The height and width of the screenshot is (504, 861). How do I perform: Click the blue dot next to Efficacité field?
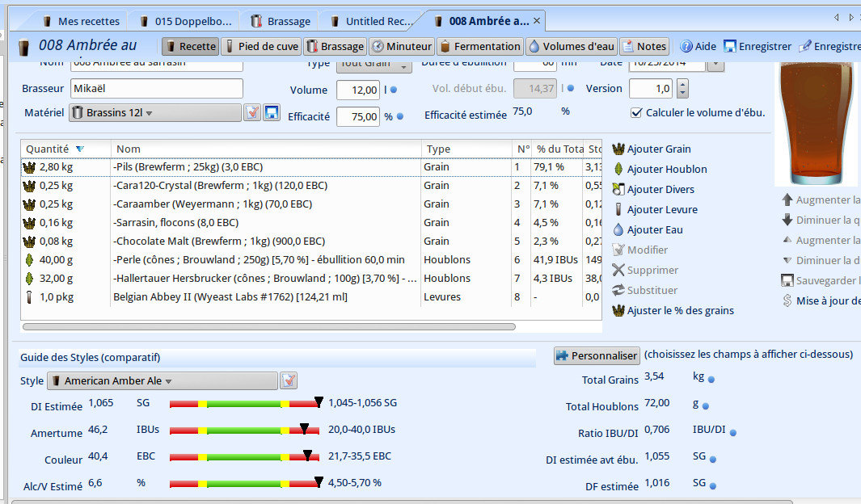tap(399, 116)
